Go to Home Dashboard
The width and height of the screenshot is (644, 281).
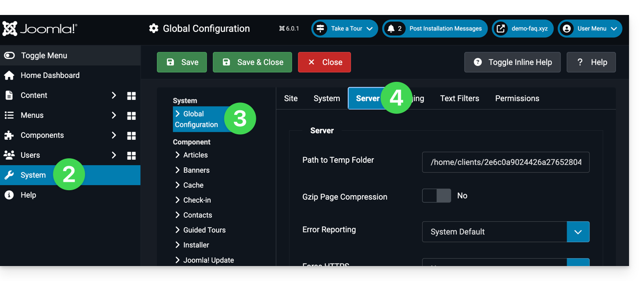[50, 75]
